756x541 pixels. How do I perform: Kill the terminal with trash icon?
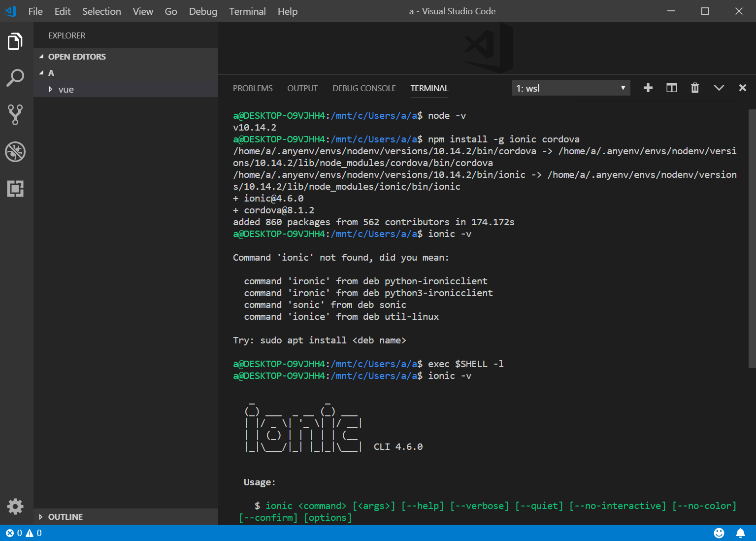tap(695, 88)
